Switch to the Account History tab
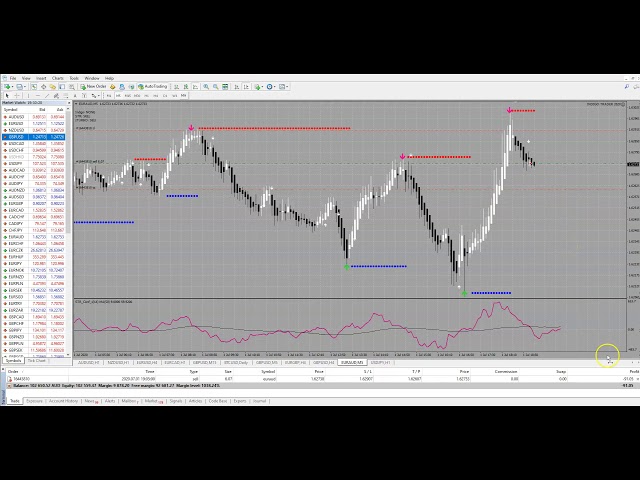 click(63, 401)
